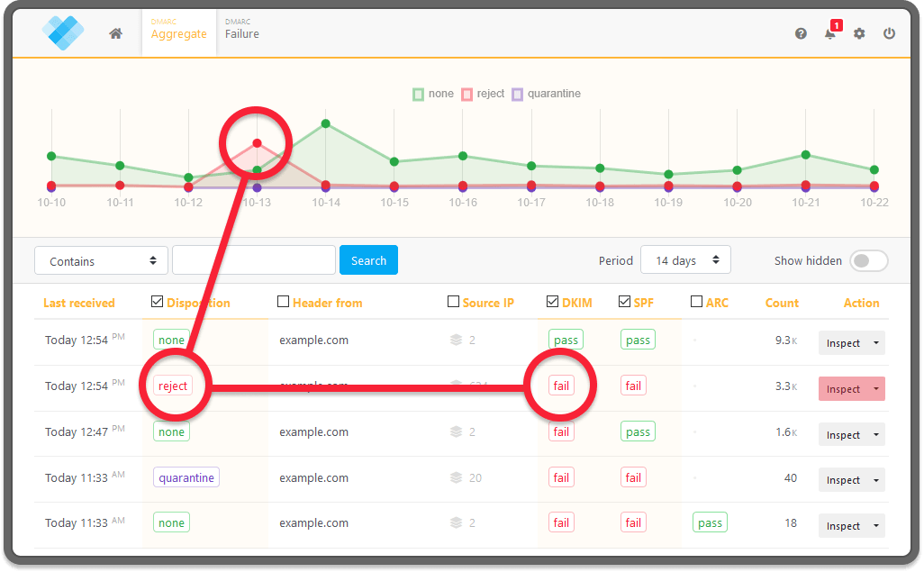Check the ARC column checkbox
This screenshot has height=572, width=924.
click(697, 302)
